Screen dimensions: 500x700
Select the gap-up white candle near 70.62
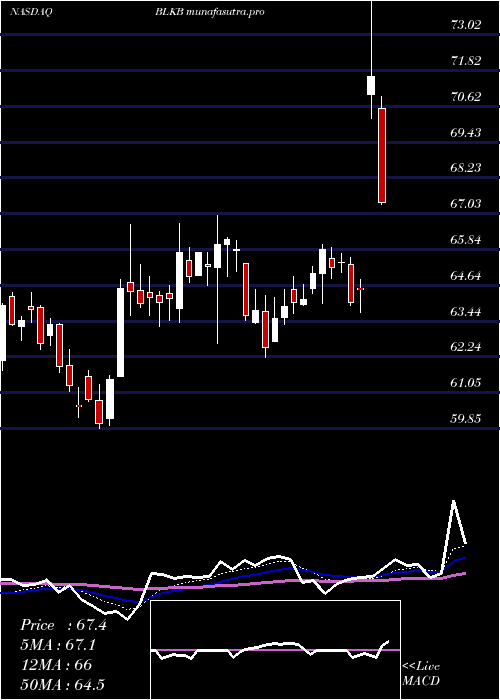(371, 85)
